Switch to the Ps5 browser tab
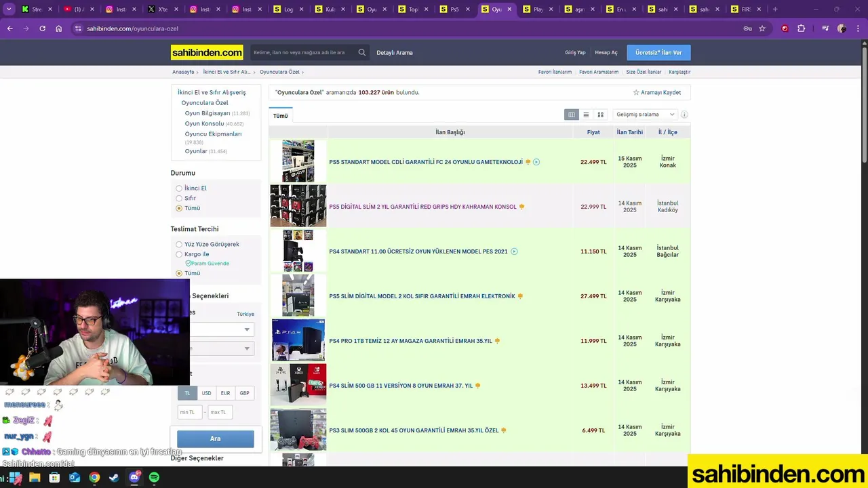Screen dimensions: 868x488 point(456,9)
